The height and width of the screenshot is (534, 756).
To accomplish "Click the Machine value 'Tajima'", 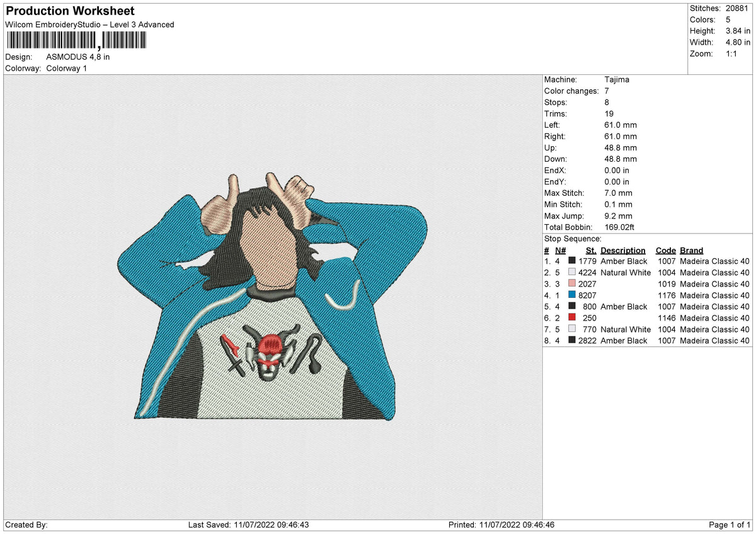I will point(617,80).
